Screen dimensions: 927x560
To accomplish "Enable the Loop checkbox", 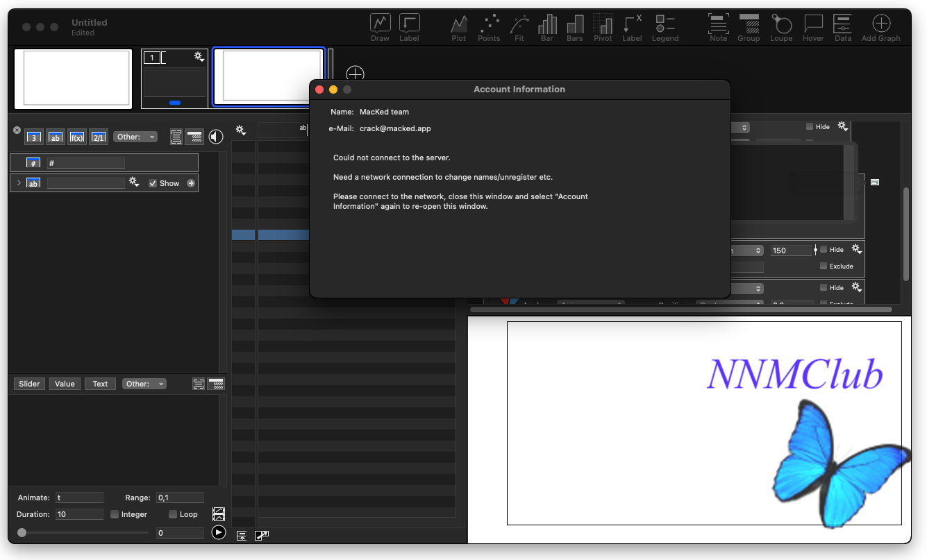I will (x=173, y=514).
